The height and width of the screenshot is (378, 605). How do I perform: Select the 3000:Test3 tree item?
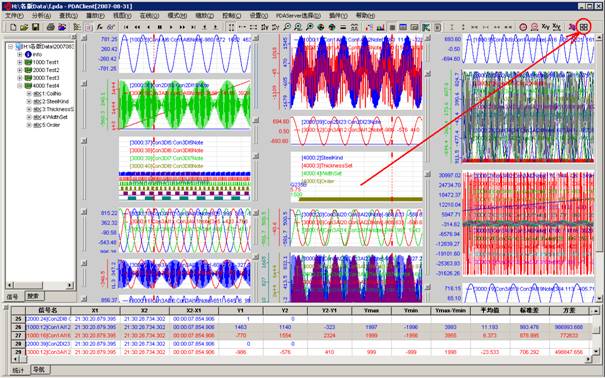(x=46, y=78)
